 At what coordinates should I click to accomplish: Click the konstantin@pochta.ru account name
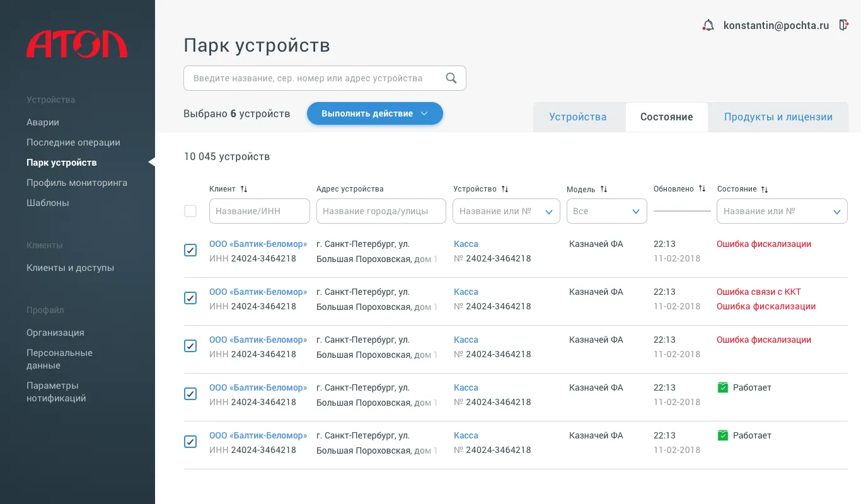pyautogui.click(x=777, y=26)
